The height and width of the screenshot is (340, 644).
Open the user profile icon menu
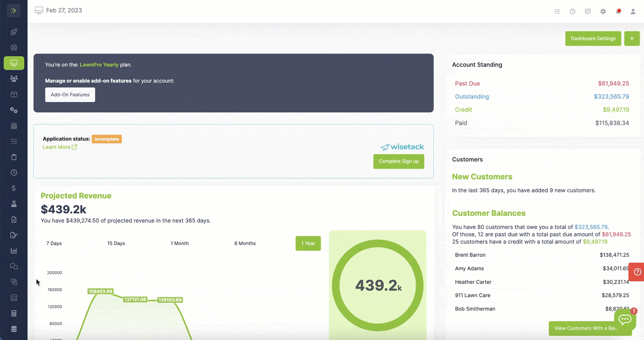633,11
